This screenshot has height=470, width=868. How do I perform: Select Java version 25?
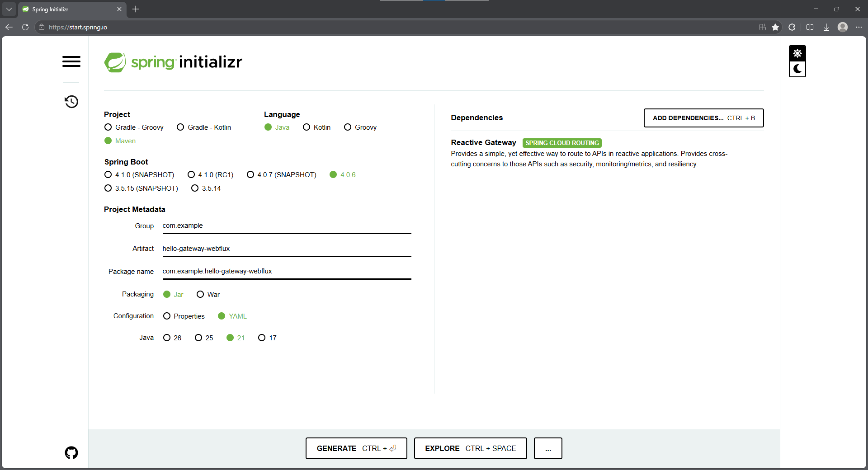point(204,338)
